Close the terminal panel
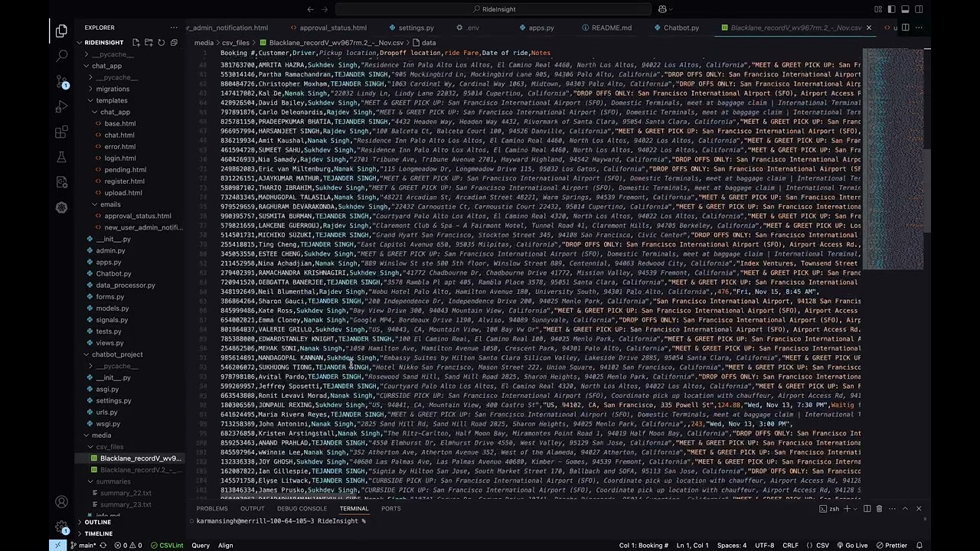980x551 pixels. (919, 508)
